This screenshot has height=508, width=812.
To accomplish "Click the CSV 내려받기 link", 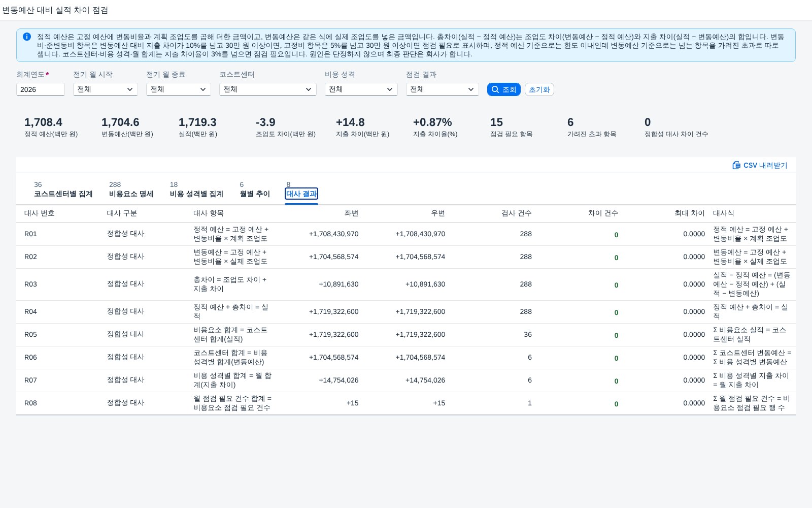I will point(760,165).
